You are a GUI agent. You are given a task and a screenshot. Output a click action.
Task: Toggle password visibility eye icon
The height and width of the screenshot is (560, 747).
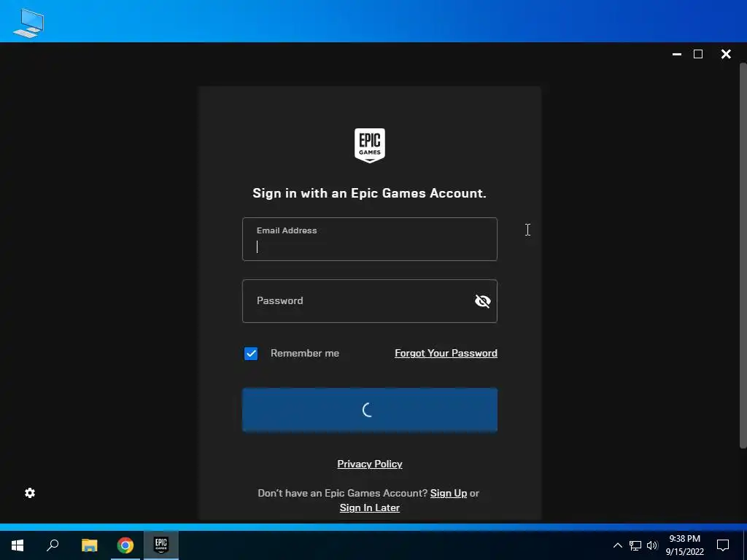[483, 301]
